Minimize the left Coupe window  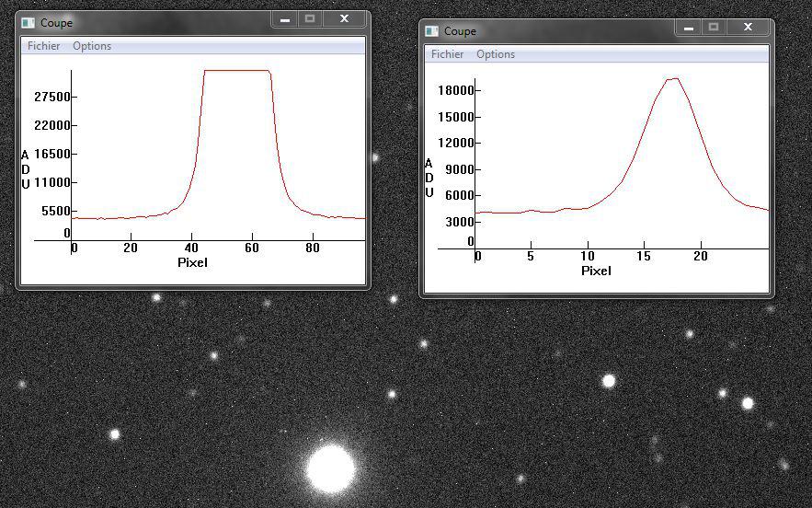[x=285, y=19]
